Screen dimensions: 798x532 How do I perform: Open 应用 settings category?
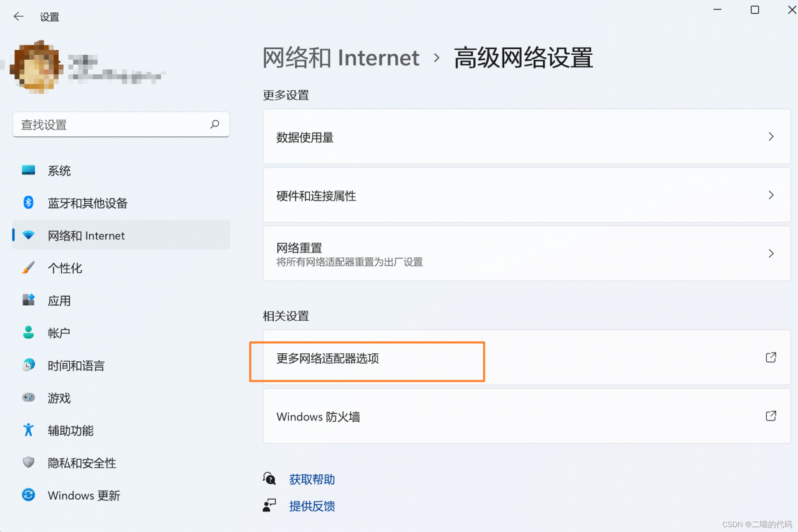(x=121, y=300)
